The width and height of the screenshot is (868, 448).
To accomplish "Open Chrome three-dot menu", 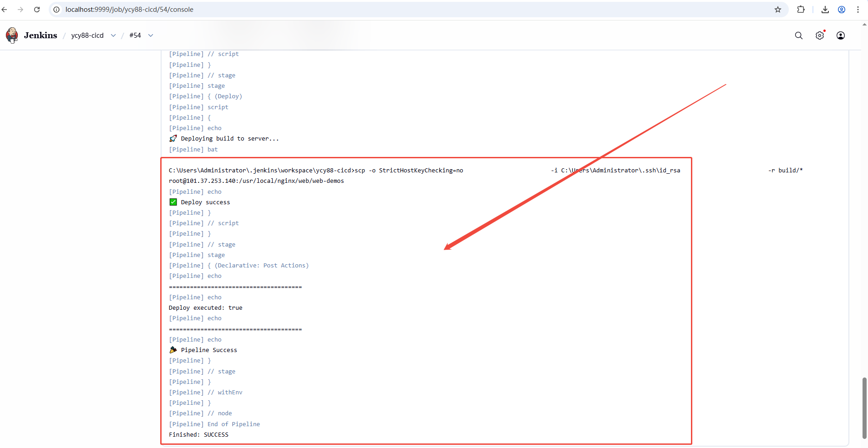I will click(x=858, y=10).
